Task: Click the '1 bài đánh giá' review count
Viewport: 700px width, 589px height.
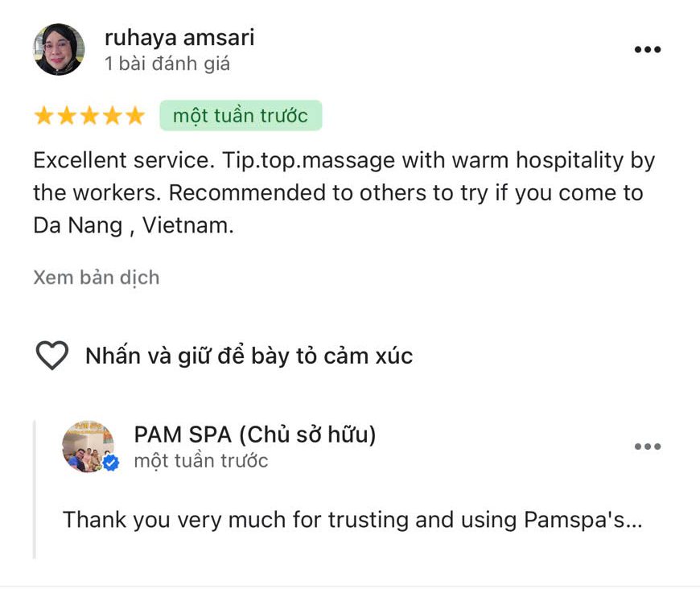Action: click(167, 64)
